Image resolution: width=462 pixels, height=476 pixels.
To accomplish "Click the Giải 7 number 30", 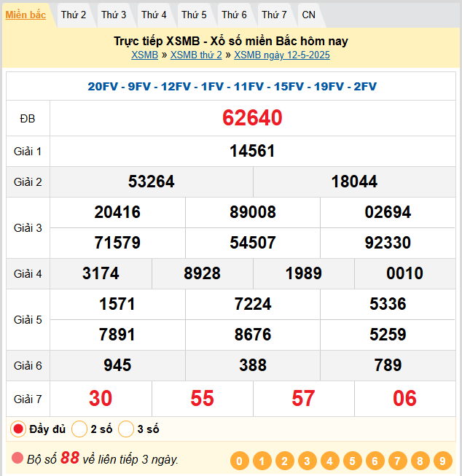I will tap(101, 398).
